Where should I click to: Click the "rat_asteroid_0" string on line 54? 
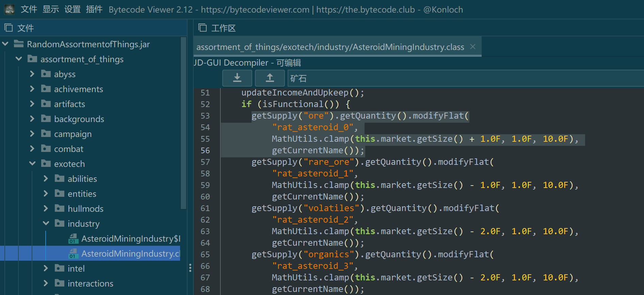coord(313,127)
